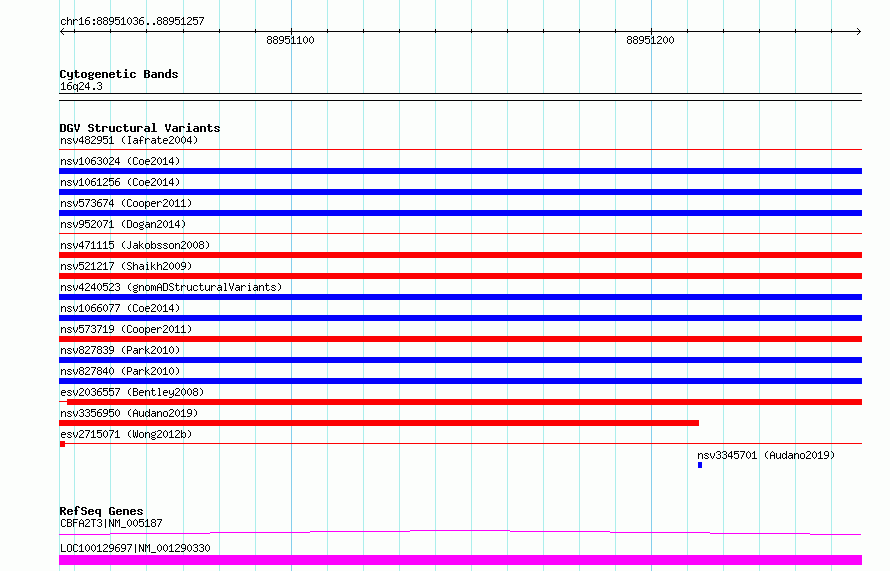
Task: Open variant nsv827839 (Park2010) label
Action: coord(120,350)
